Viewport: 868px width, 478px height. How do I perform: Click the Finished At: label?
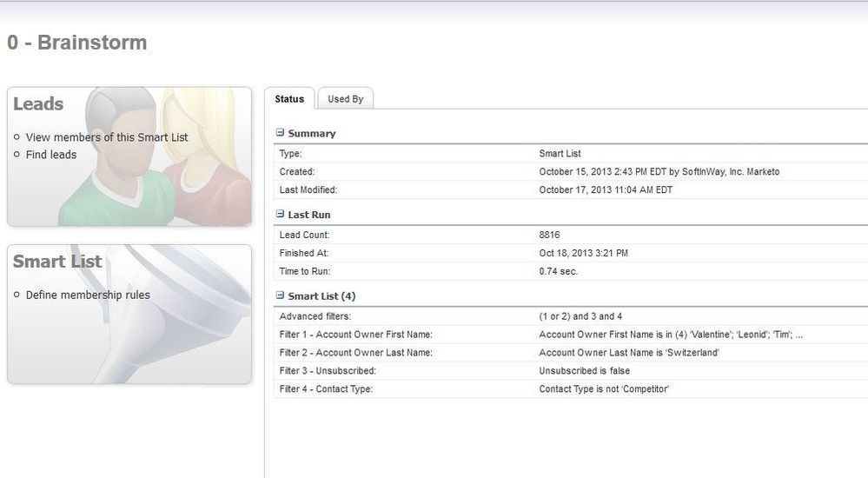[304, 253]
